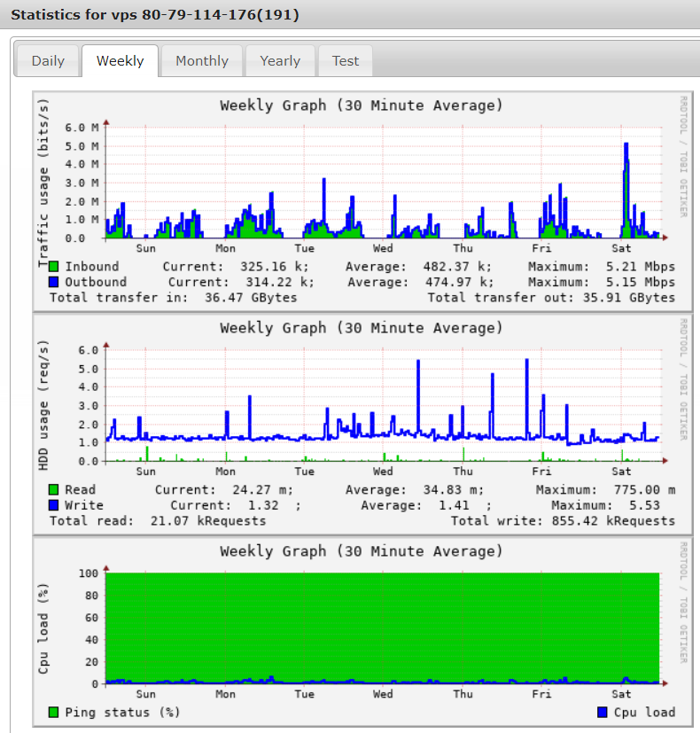Screen dimensions: 700x733
Task: Click the green Ping status legend box
Action: tap(54, 713)
